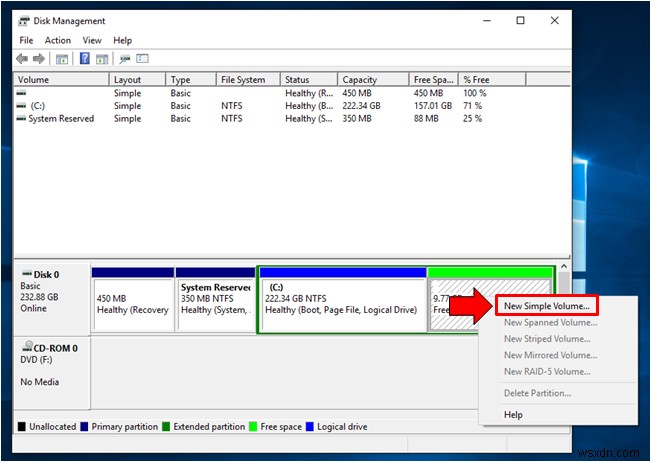Screen dimensions: 651x463
Task: Click the Logical drive blue legend swatch
Action: [x=310, y=426]
